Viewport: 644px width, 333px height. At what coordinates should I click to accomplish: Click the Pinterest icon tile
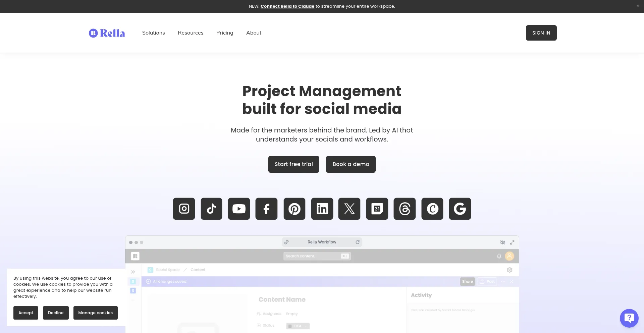coord(294,209)
